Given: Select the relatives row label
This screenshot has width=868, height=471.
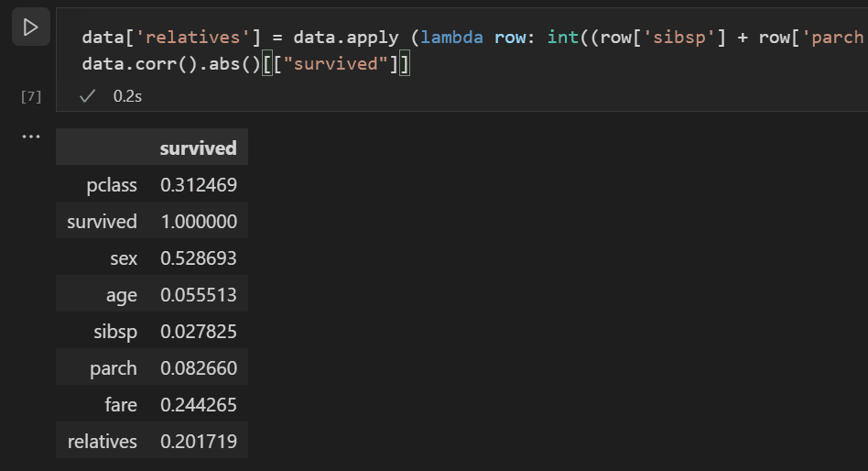Looking at the screenshot, I should click(102, 442).
